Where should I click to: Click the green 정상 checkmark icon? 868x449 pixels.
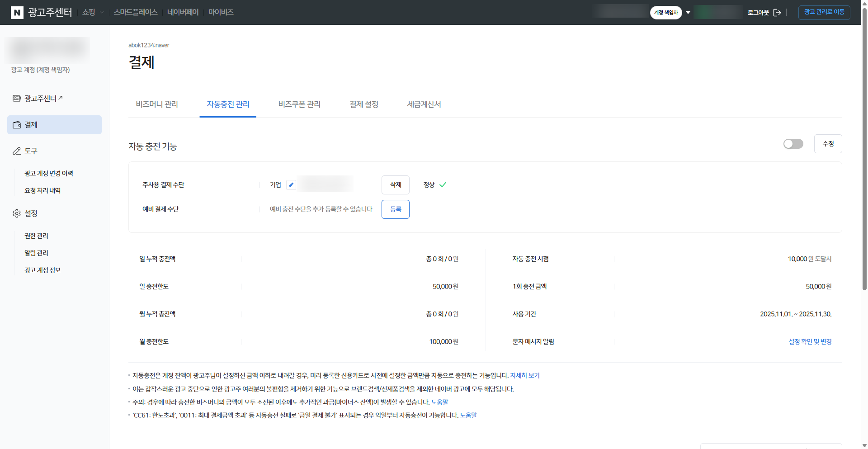click(x=443, y=184)
